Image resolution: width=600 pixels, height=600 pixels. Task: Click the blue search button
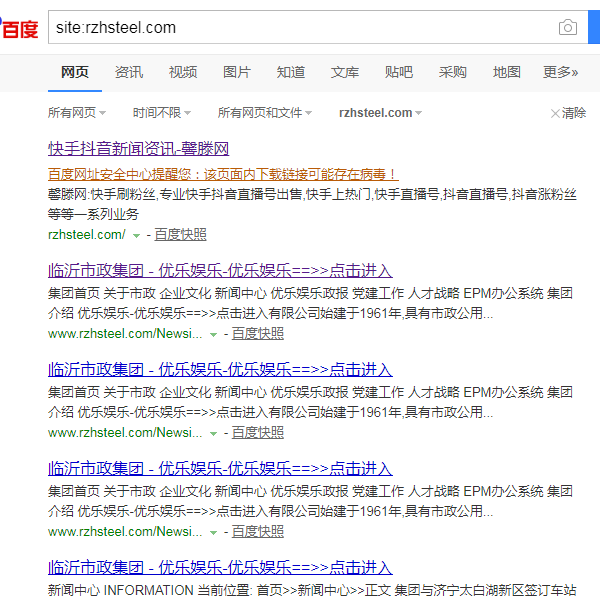594,27
